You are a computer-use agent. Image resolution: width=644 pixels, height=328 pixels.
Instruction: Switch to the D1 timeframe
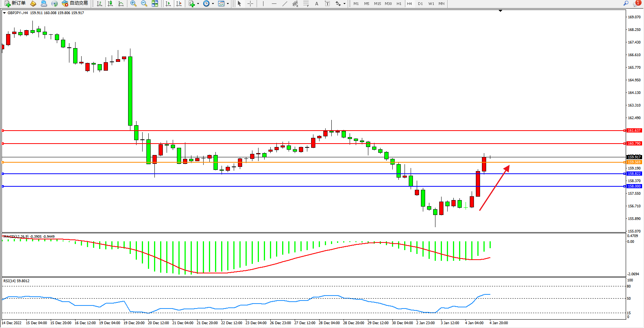[x=420, y=3]
